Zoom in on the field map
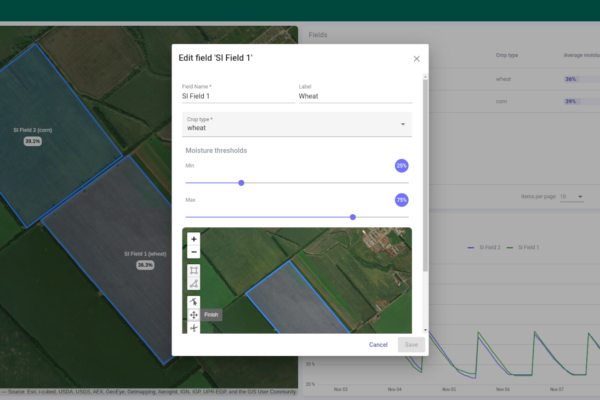The image size is (600, 400). (x=194, y=240)
